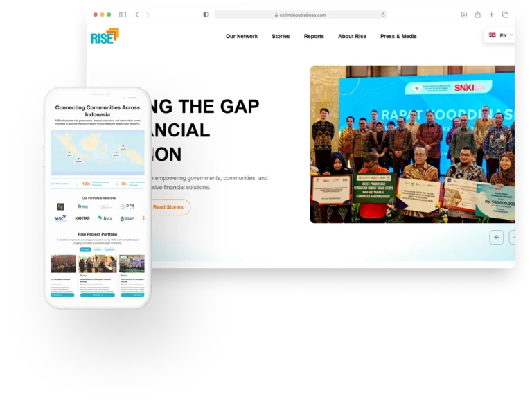Open the Press & Media menu item
Image resolution: width=532 pixels, height=406 pixels.
point(398,36)
